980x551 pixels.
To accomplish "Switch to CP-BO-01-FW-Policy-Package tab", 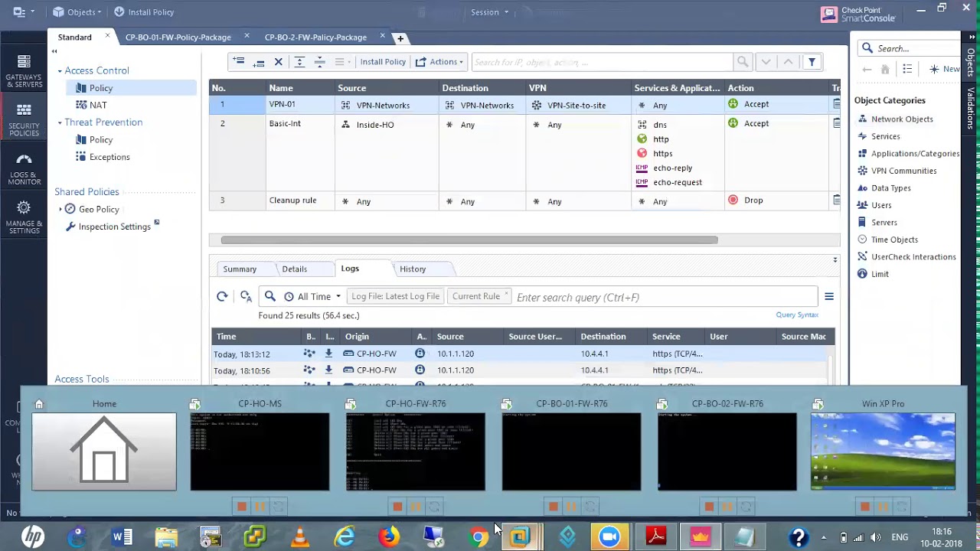I will click(178, 37).
